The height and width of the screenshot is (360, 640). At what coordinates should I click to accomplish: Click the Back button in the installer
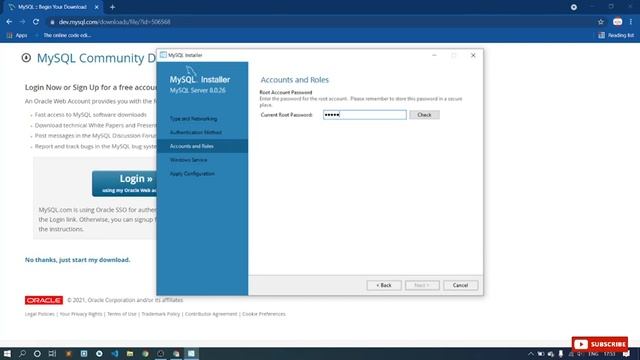(x=384, y=285)
